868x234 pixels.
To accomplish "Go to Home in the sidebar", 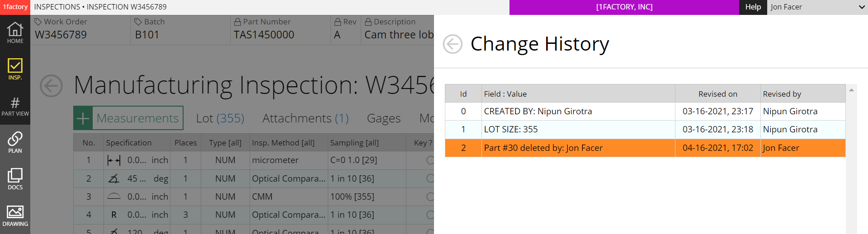I will click(x=15, y=33).
